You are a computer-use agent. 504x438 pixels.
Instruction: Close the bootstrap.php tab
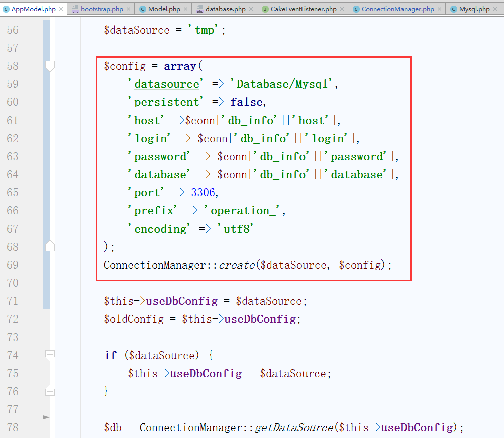click(128, 9)
